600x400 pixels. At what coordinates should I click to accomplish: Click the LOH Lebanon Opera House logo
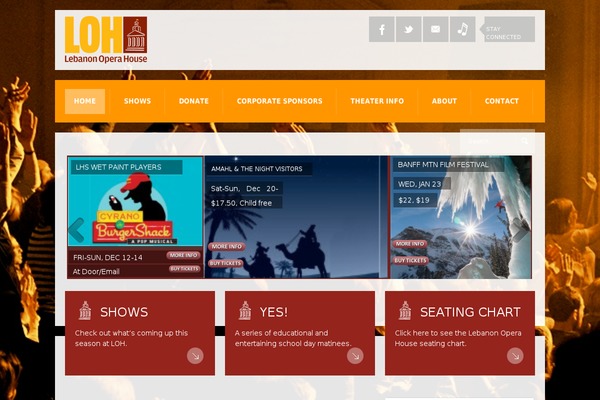tap(106, 39)
